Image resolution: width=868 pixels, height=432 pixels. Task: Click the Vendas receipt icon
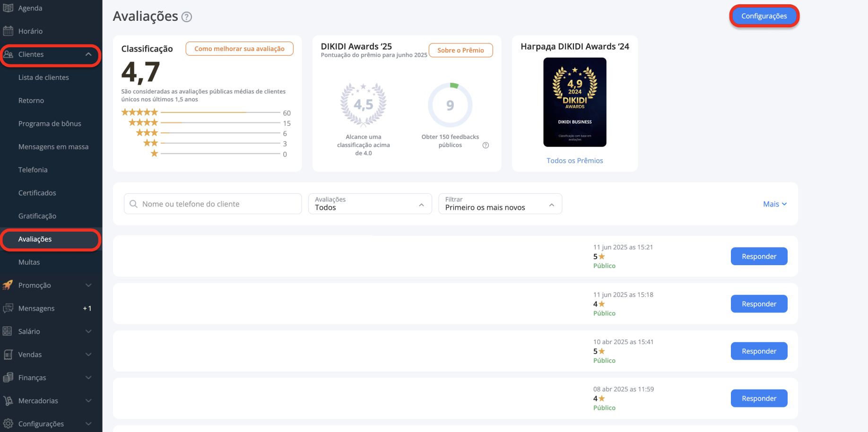(x=8, y=354)
